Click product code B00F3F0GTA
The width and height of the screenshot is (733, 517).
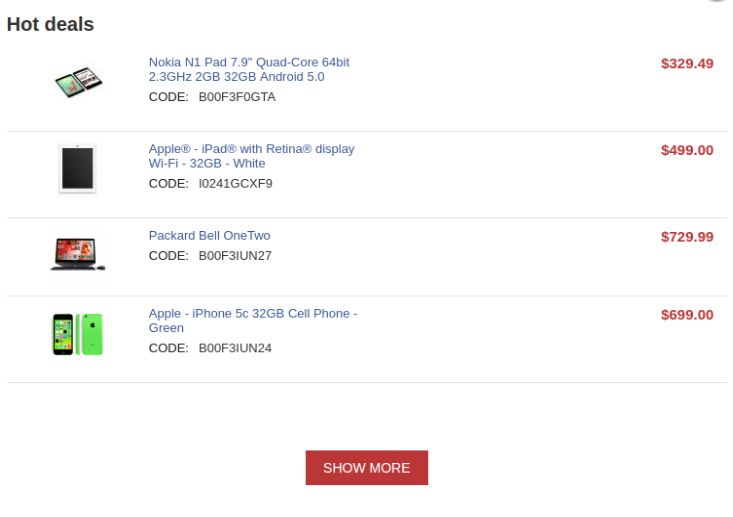(237, 97)
